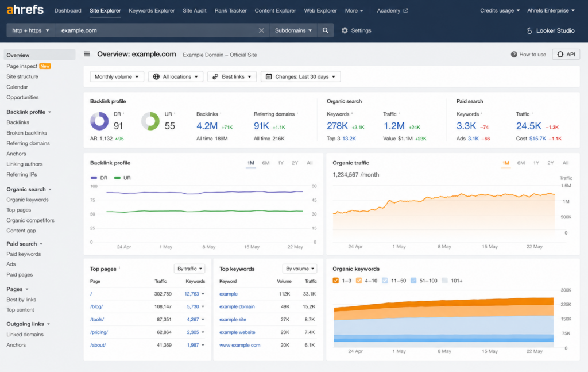
Task: Open How to use help
Action: [x=528, y=55]
